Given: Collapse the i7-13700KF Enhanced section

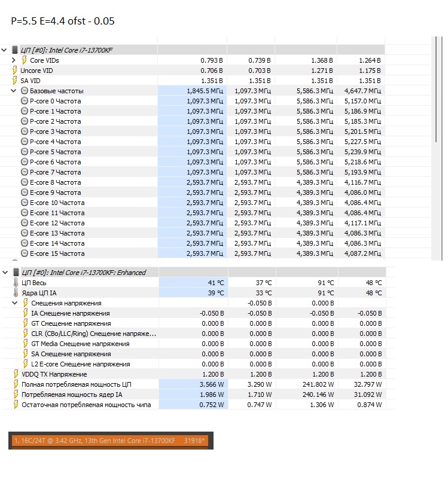Looking at the screenshot, I should [5, 273].
